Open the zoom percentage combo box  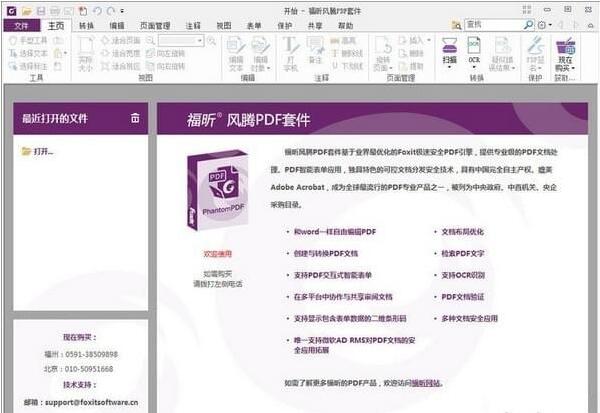[x=181, y=40]
